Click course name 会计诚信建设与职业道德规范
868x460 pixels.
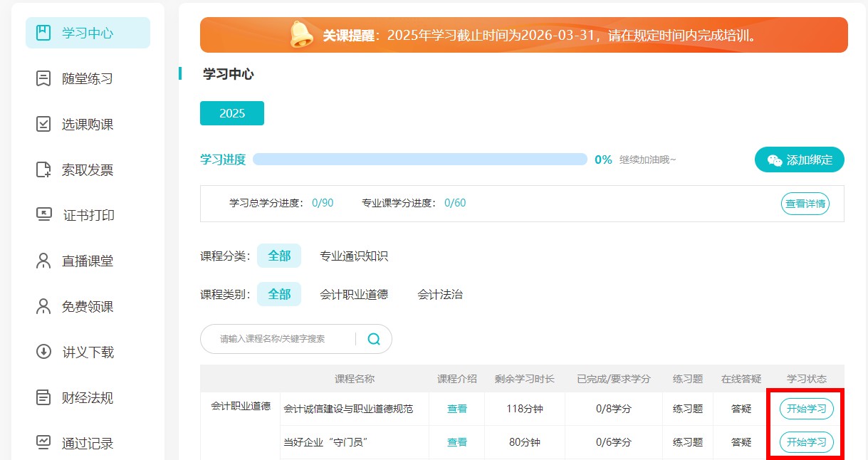pos(348,409)
